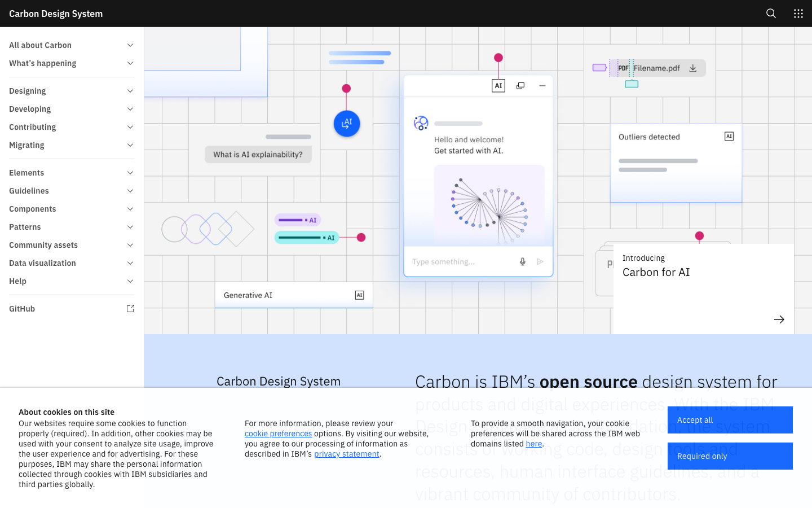Viewport: 812px width, 508px height.
Task: Click the GitHub external link icon
Action: click(130, 309)
